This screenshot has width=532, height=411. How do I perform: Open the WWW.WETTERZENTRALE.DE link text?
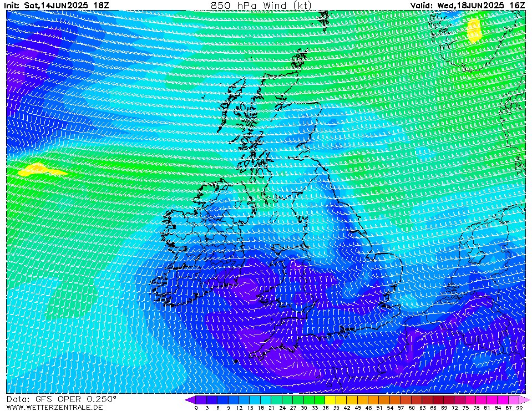tap(54, 407)
